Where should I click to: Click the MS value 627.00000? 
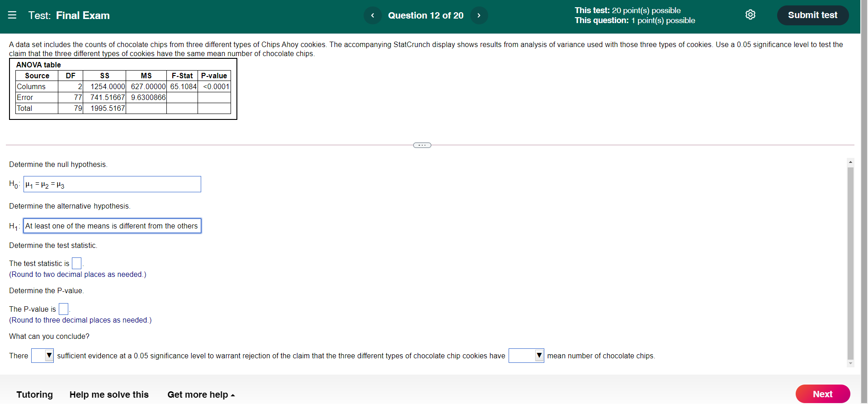(148, 86)
